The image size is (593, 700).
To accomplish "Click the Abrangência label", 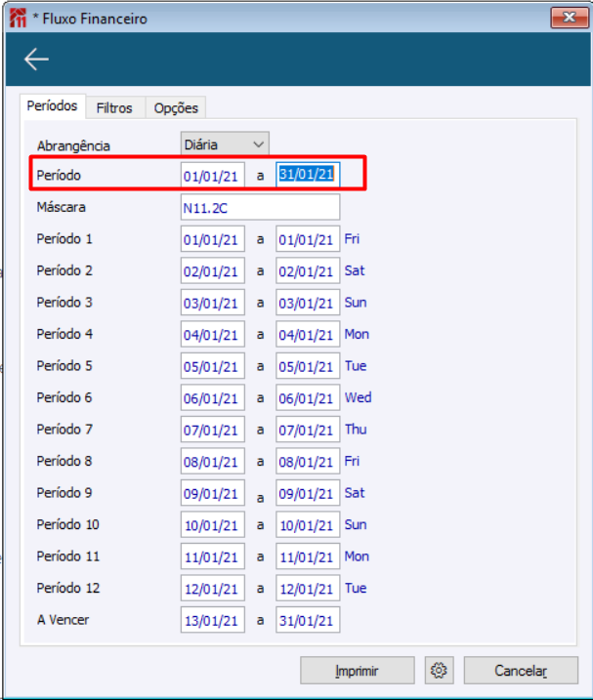I will click(73, 146).
